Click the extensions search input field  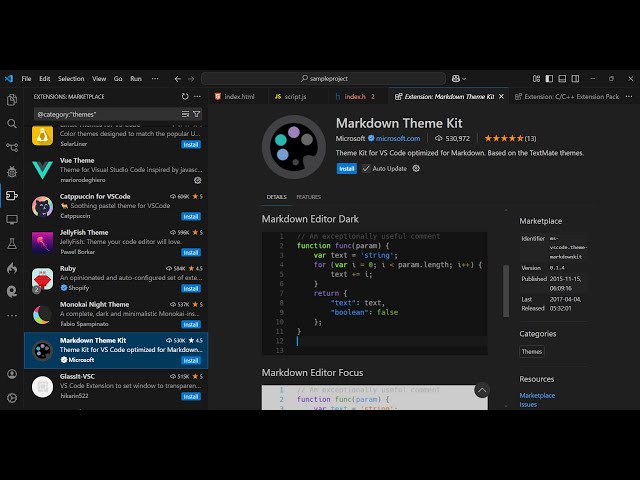[x=105, y=114]
